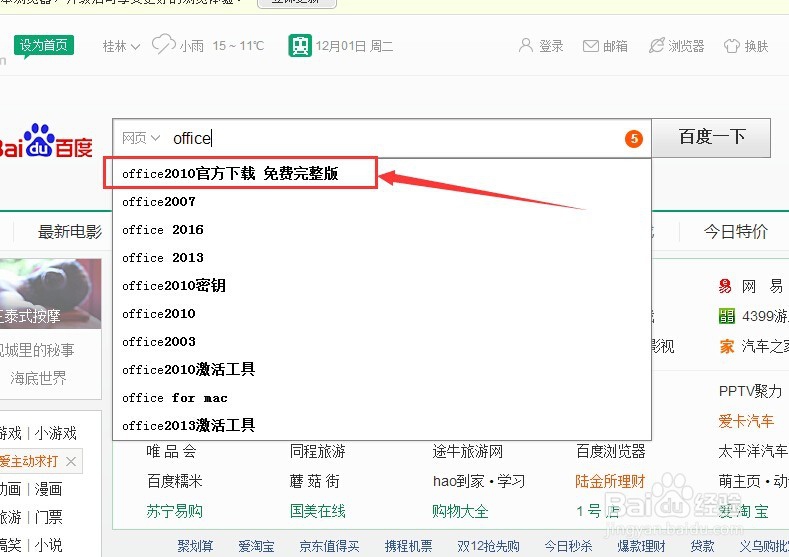Open the 购物大全 link
Viewport: 789px width, 557px height.
[x=460, y=511]
